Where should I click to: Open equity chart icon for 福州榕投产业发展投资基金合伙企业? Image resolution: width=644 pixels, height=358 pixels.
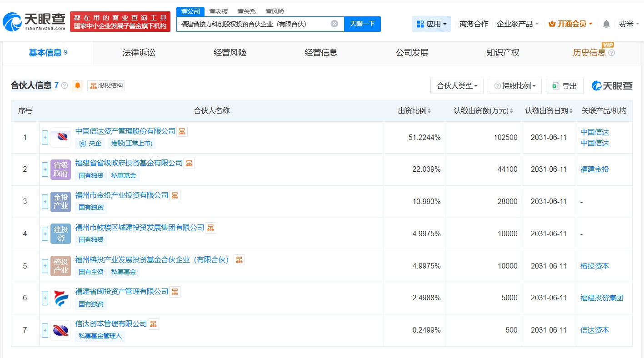tap(240, 260)
